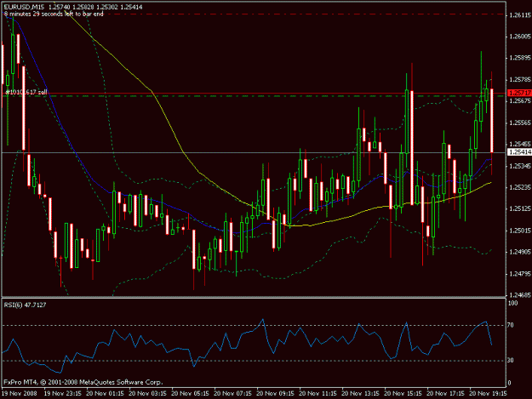
Task: Click the 20 Nov 19:15 time label
Action: [x=488, y=394]
